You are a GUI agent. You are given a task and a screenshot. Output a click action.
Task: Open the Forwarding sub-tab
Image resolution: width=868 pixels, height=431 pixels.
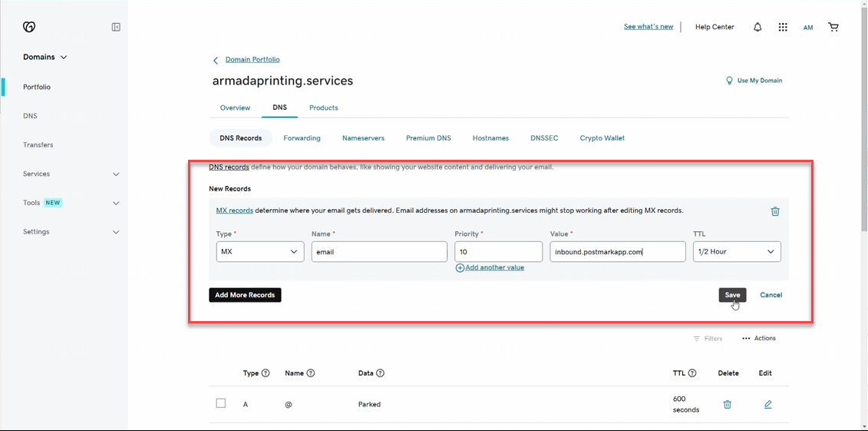tap(302, 138)
